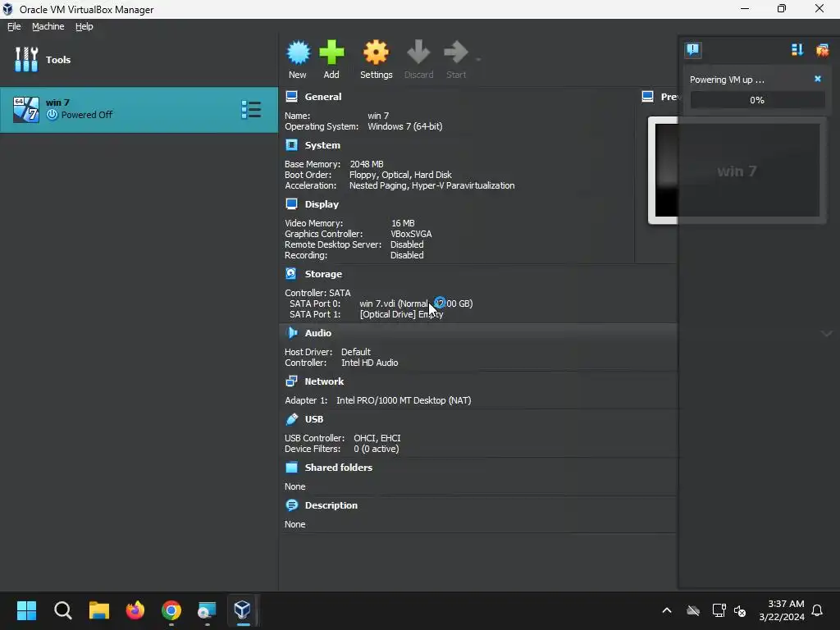Open the Audio section heading
The height and width of the screenshot is (630, 840).
click(318, 333)
